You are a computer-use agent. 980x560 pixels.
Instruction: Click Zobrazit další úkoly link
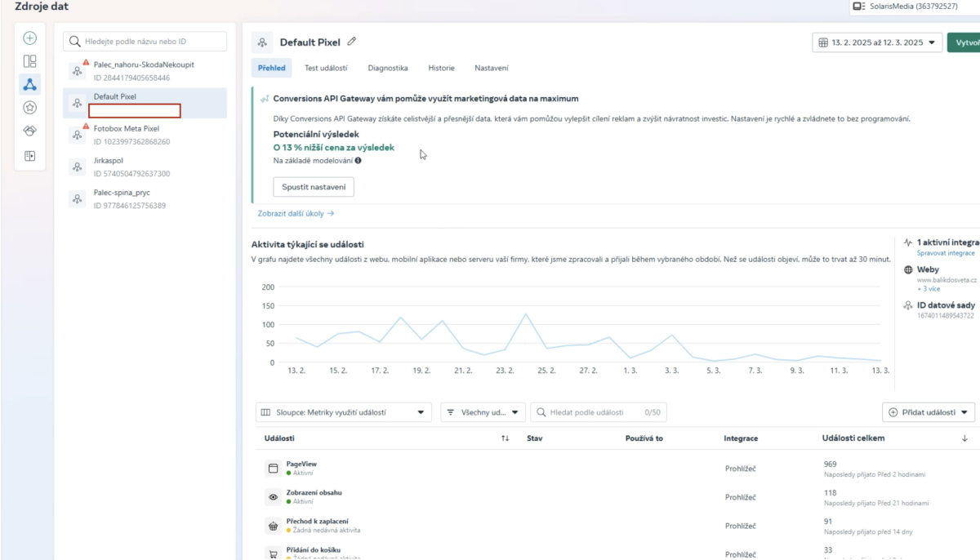[x=296, y=213]
